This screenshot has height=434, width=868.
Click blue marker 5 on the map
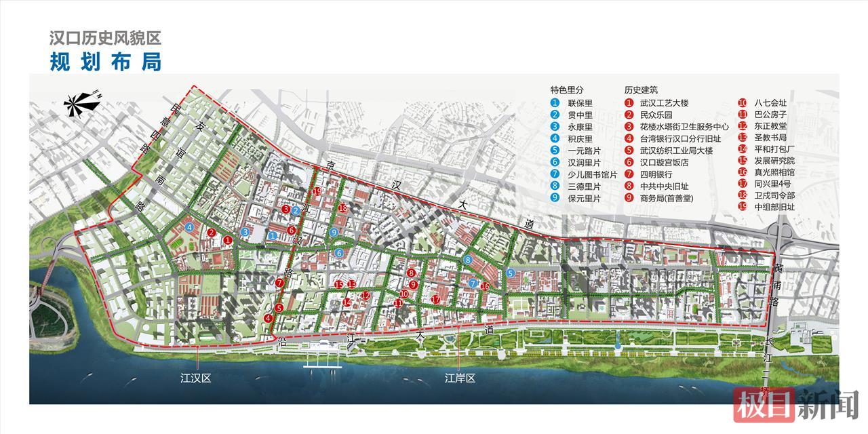[510, 273]
